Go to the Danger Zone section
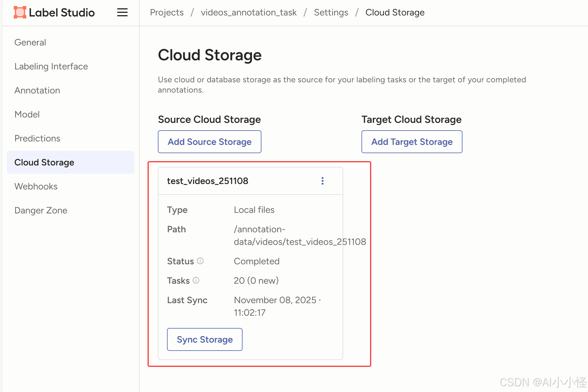Screen dimensions: 588x392 41,210
